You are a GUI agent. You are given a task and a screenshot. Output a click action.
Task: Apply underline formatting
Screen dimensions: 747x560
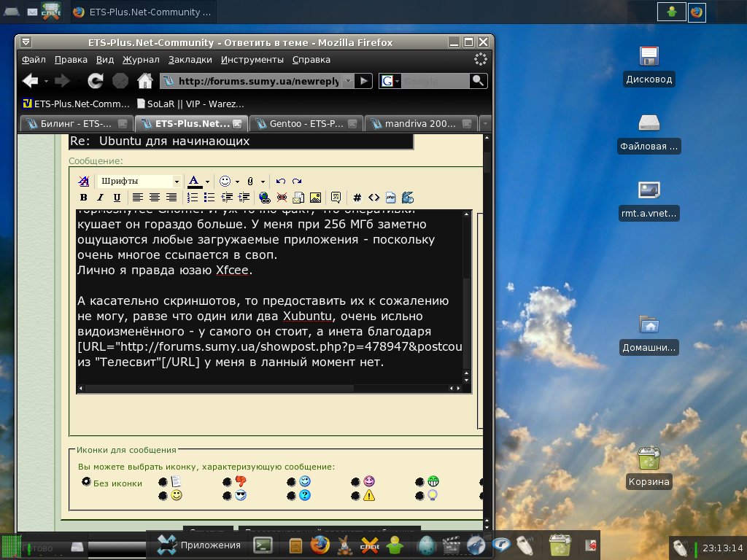pyautogui.click(x=117, y=198)
